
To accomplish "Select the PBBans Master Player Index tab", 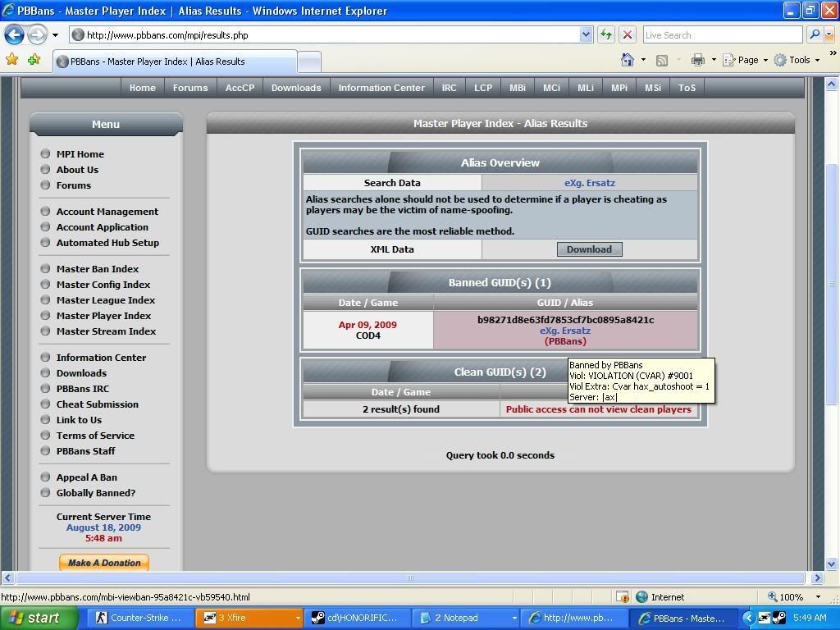I will click(x=176, y=62).
